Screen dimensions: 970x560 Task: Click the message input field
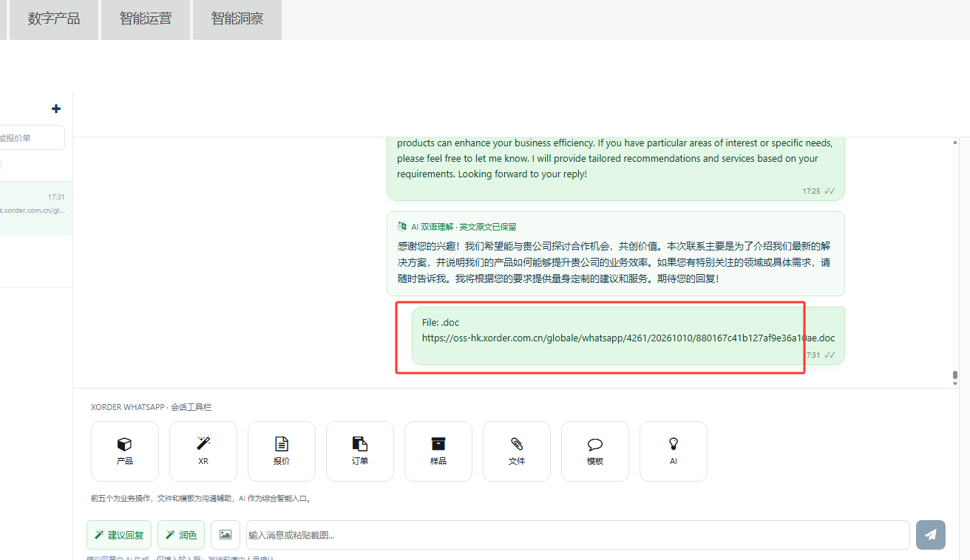point(578,535)
